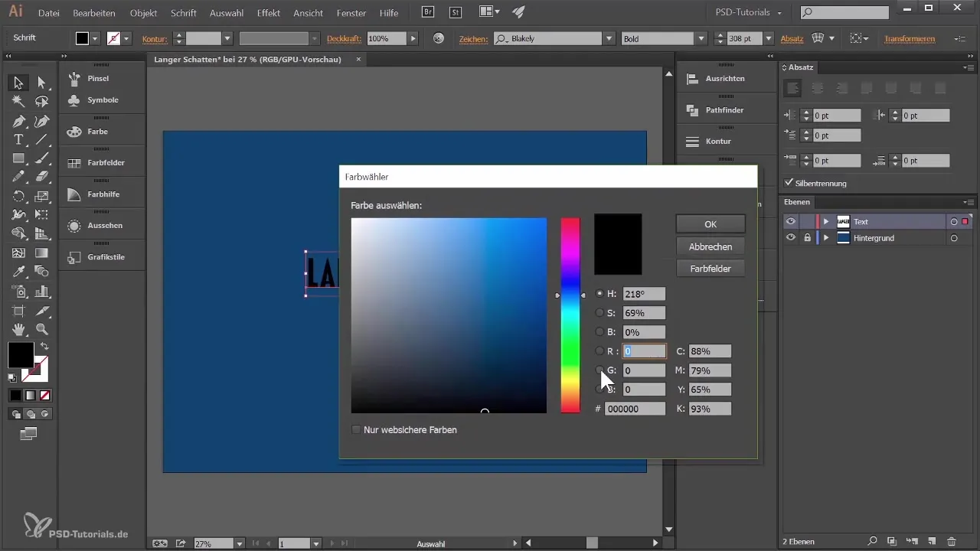Unlock the Hintergrund layer lock
Viewport: 980px width, 551px height.
coord(807,238)
